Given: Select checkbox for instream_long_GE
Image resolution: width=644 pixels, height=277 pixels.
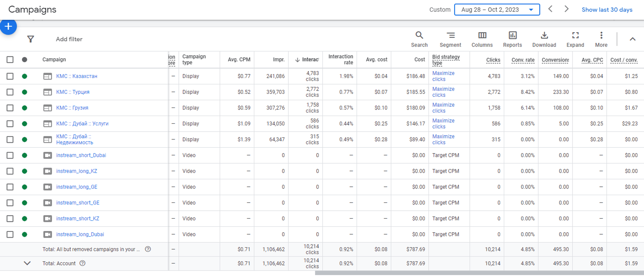Looking at the screenshot, I should click(10, 187).
